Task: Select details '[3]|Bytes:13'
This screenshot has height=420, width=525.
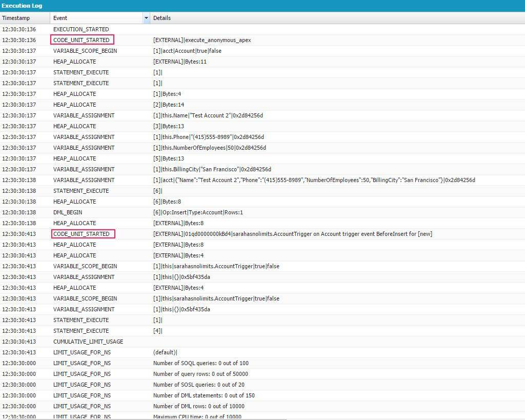Action: pyautogui.click(x=168, y=126)
